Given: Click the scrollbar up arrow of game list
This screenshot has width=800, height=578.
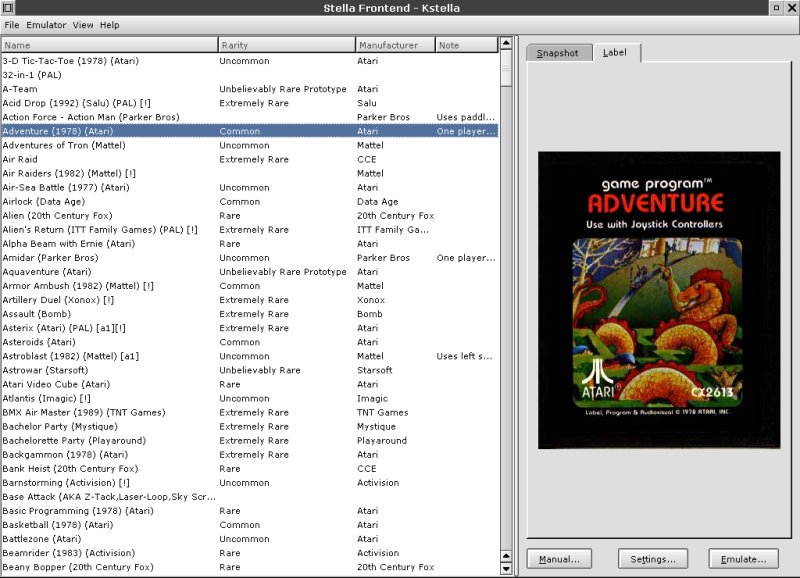Looking at the screenshot, I should [506, 44].
